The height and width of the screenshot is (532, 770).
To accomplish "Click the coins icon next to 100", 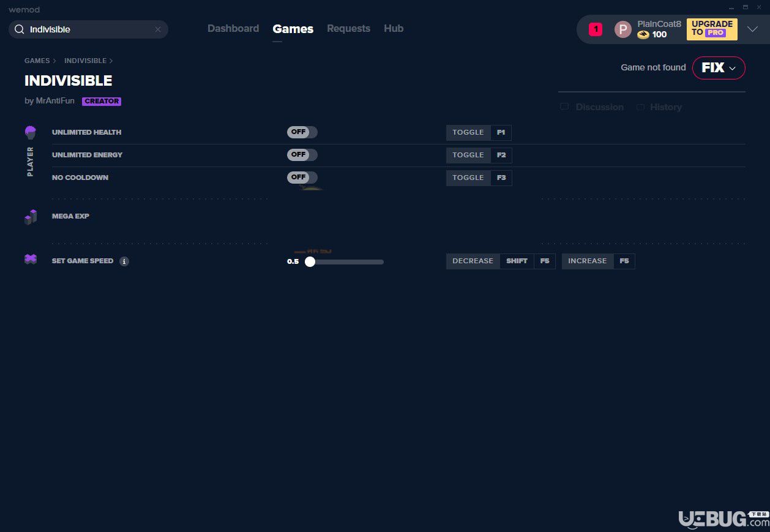I will pyautogui.click(x=643, y=35).
